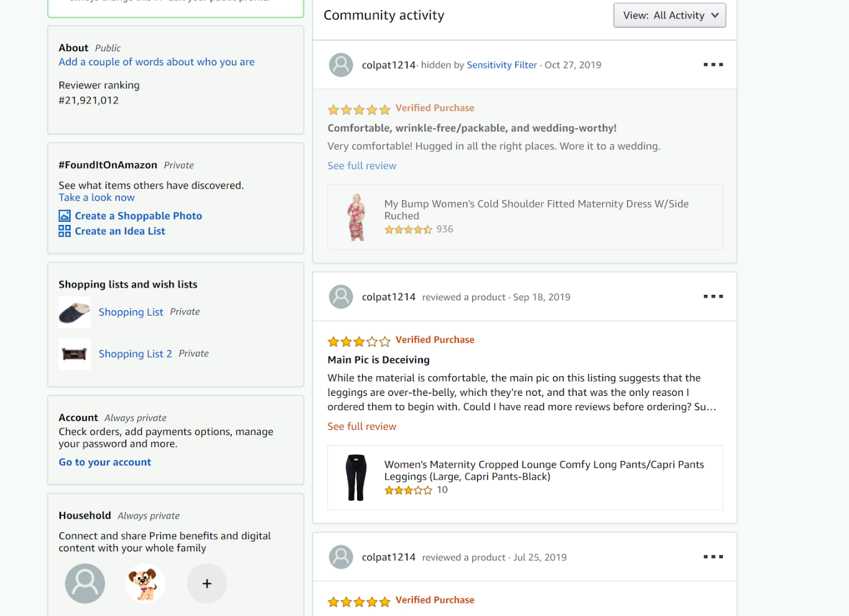The height and width of the screenshot is (616, 849).
Task: See full review of maternity dress
Action: pos(362,166)
